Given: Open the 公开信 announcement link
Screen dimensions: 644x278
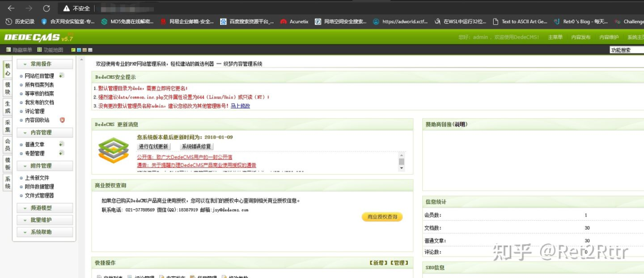Looking at the screenshot, I should tap(184, 157).
